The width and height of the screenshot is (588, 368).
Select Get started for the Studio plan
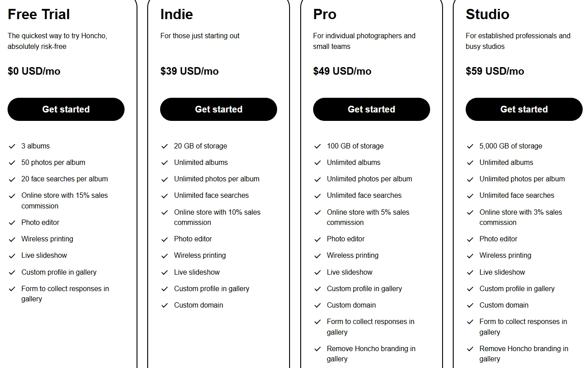[524, 109]
